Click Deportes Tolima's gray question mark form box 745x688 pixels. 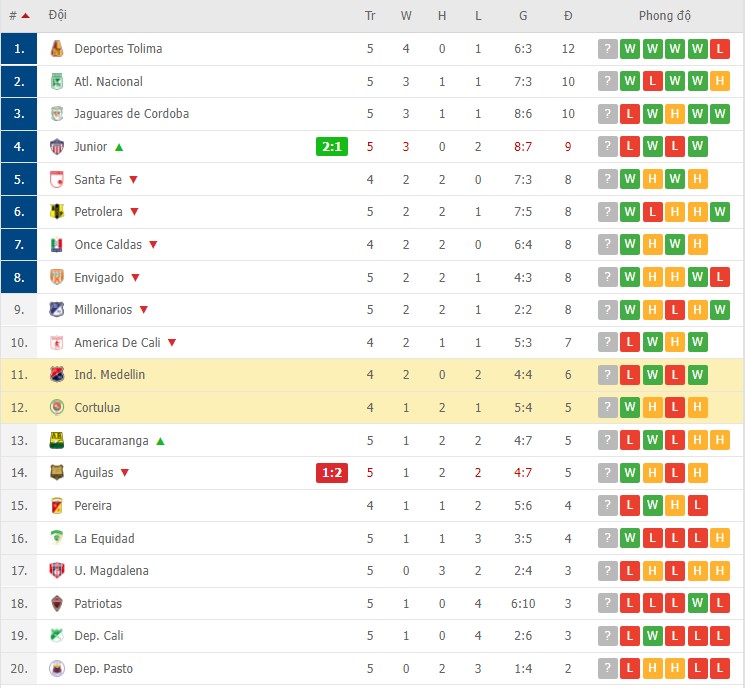[x=608, y=49]
